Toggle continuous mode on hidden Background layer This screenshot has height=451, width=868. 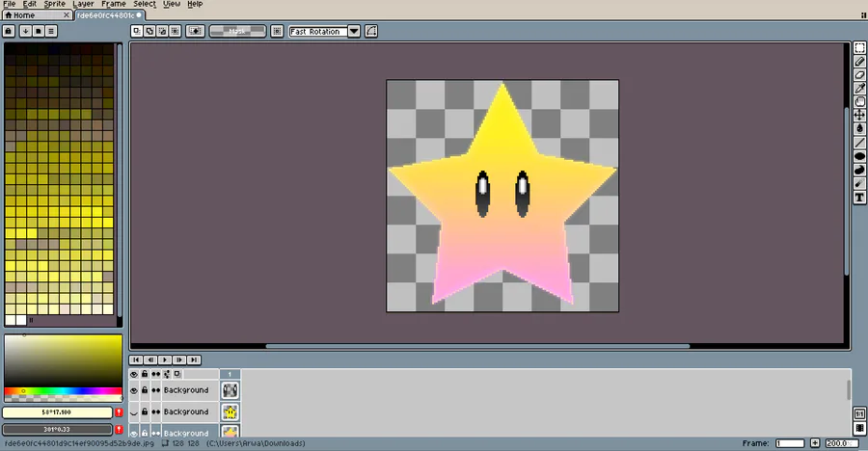click(155, 412)
